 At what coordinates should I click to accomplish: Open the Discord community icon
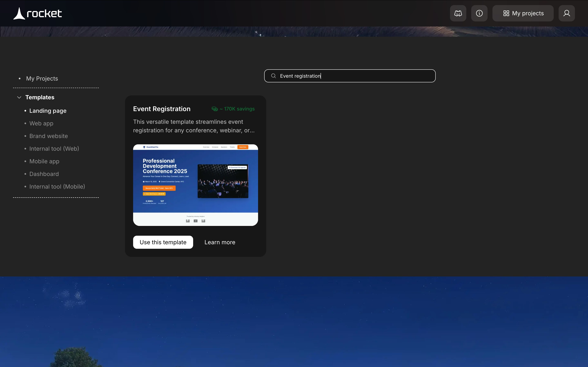(x=458, y=13)
